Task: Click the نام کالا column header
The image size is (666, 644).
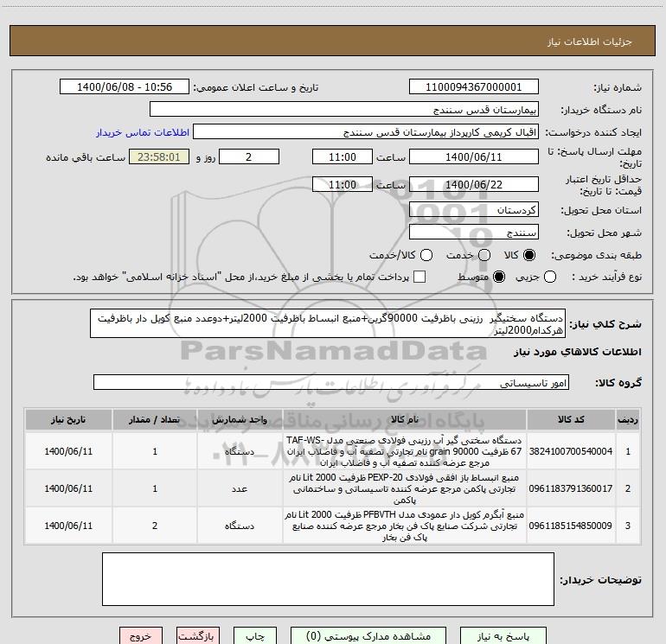Action: pyautogui.click(x=405, y=420)
